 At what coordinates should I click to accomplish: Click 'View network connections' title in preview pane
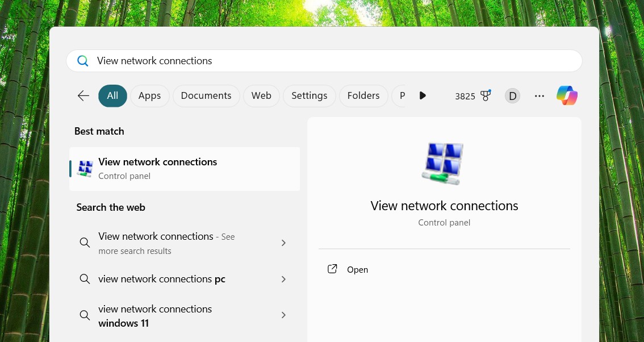click(x=444, y=206)
